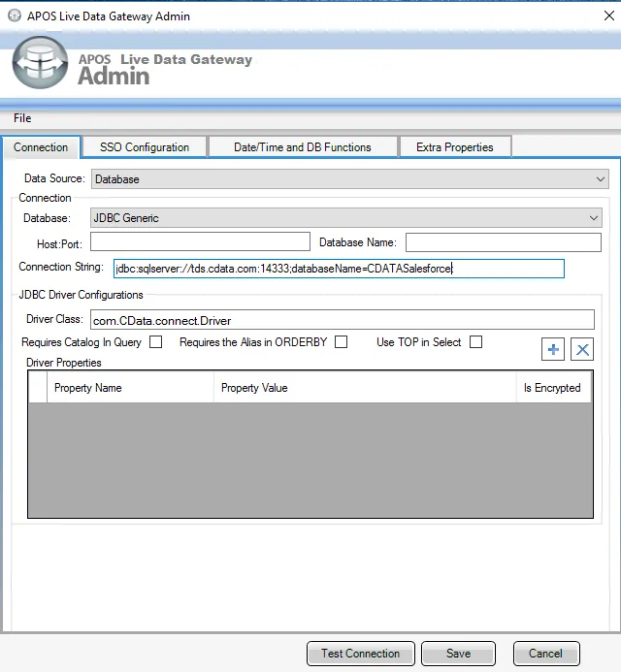Open the Data Source dropdown

[x=349, y=179]
